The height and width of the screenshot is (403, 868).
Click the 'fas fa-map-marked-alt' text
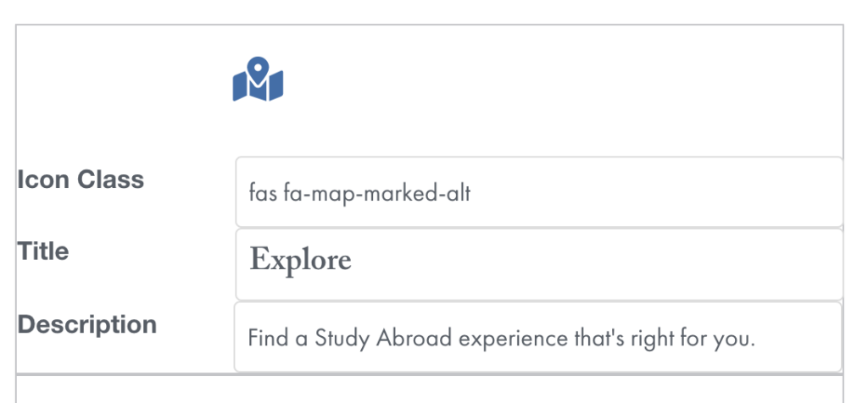[x=359, y=194]
